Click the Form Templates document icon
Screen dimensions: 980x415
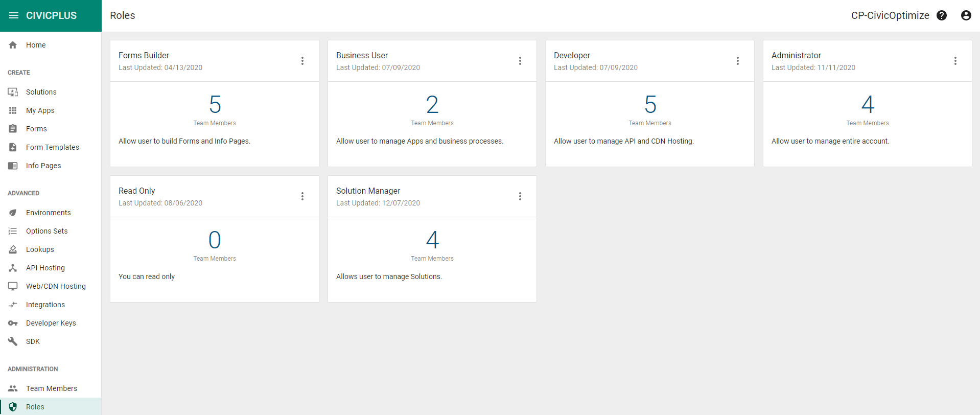click(13, 147)
